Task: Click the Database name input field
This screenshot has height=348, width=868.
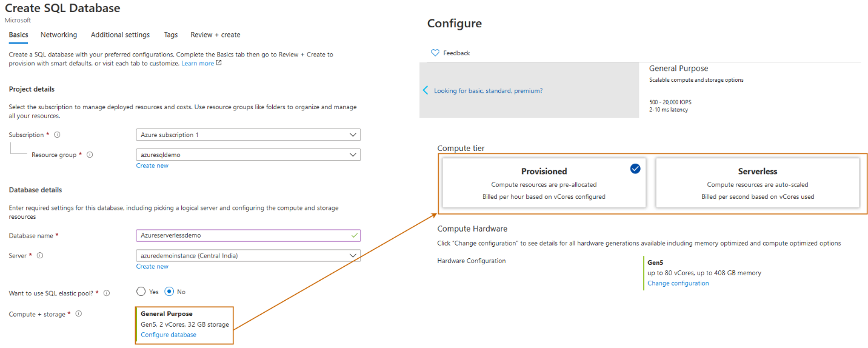Action: [248, 235]
